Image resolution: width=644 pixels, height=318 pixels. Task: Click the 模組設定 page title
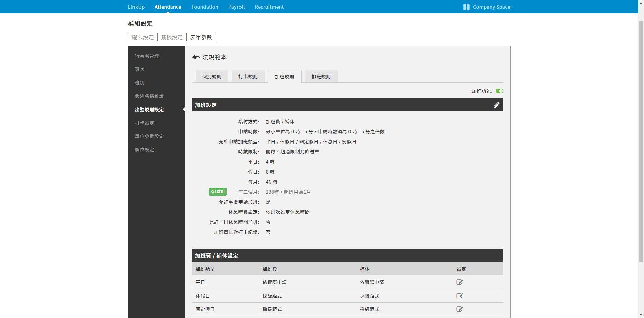(140, 24)
